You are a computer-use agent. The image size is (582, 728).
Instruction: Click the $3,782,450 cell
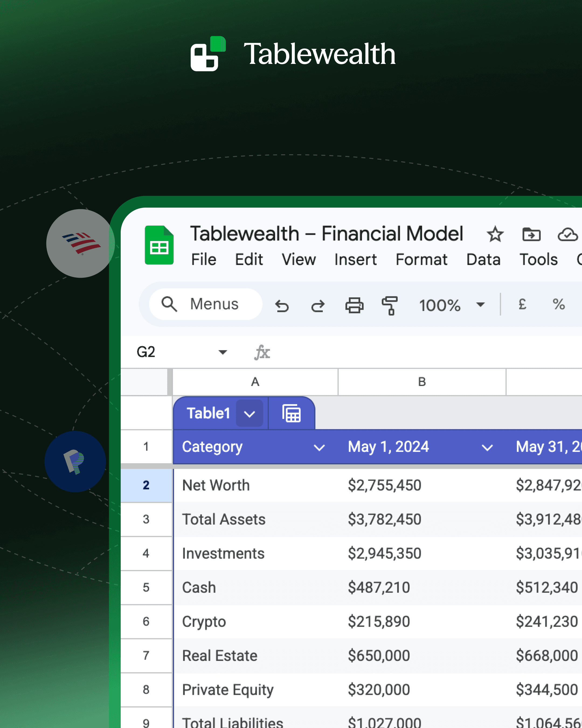422,519
